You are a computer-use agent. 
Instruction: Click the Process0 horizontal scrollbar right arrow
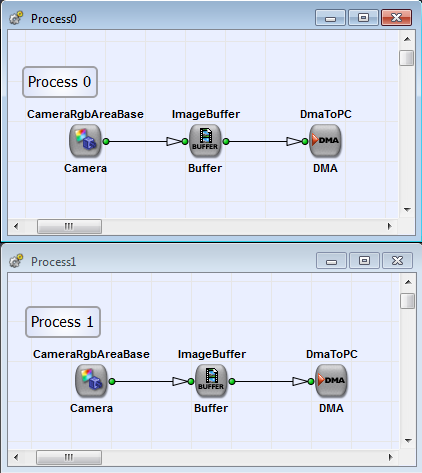tap(389, 226)
